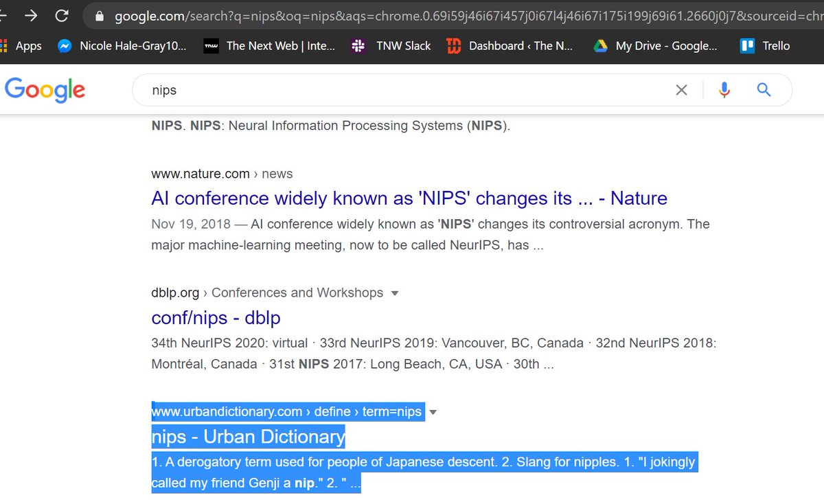The width and height of the screenshot is (824, 504).
Task: Open the conf/nips - dblp result
Action: point(216,318)
